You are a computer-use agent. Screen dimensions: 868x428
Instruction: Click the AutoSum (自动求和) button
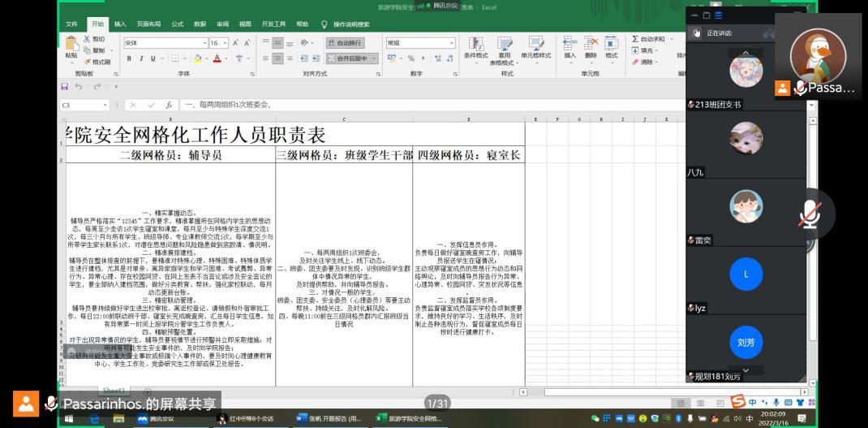(649, 39)
